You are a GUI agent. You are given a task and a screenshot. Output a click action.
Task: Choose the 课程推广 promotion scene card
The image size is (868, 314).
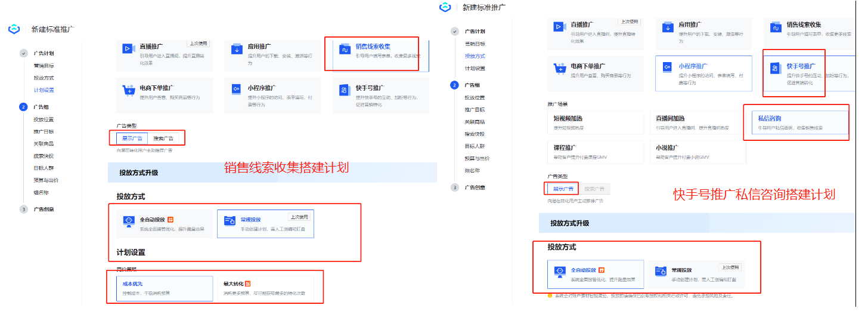point(596,152)
